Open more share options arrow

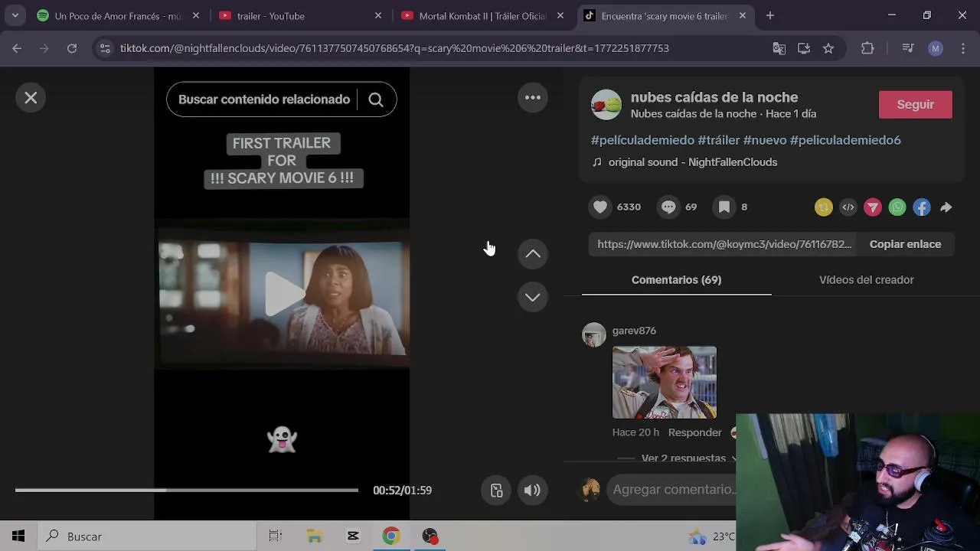click(x=946, y=207)
